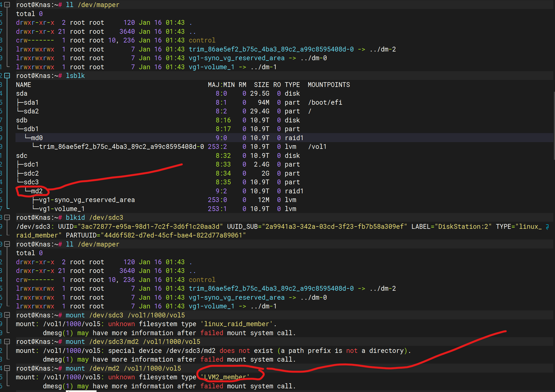Click the sdc3 partition row name
The height and width of the screenshot is (392, 555).
tap(31, 182)
